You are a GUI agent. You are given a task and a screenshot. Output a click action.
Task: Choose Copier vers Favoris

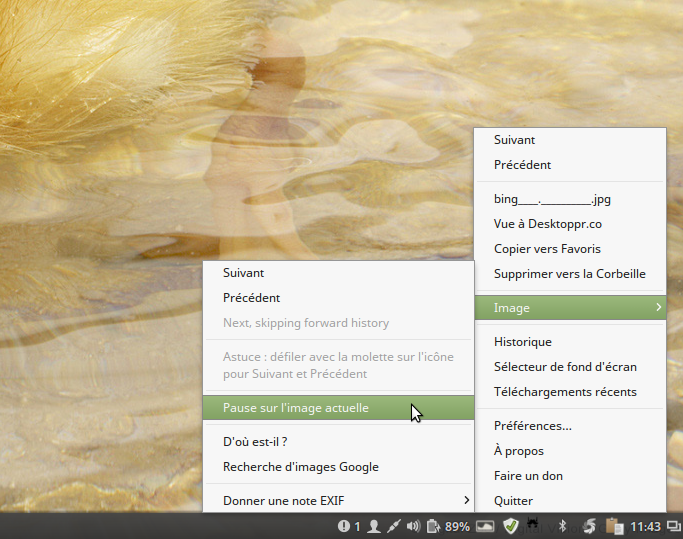click(547, 249)
